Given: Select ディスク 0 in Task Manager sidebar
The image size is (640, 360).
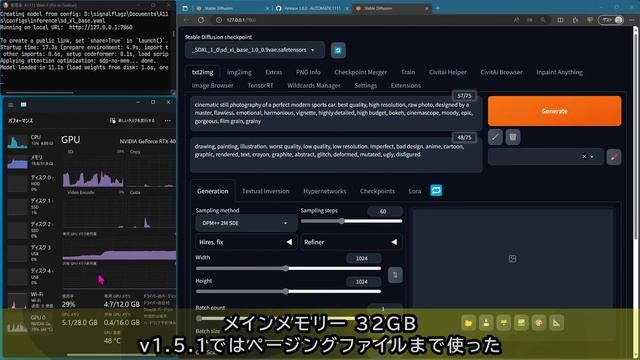Looking at the screenshot, I should 31,183.
